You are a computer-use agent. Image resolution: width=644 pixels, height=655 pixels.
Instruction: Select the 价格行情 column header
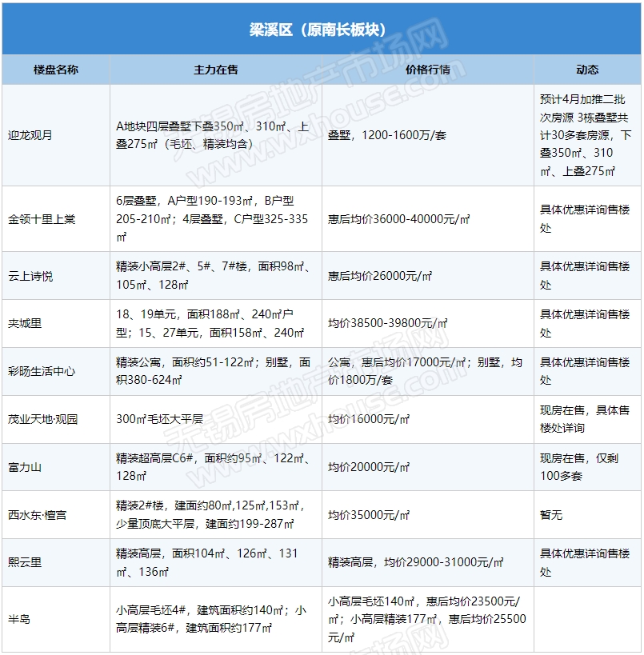coord(428,70)
